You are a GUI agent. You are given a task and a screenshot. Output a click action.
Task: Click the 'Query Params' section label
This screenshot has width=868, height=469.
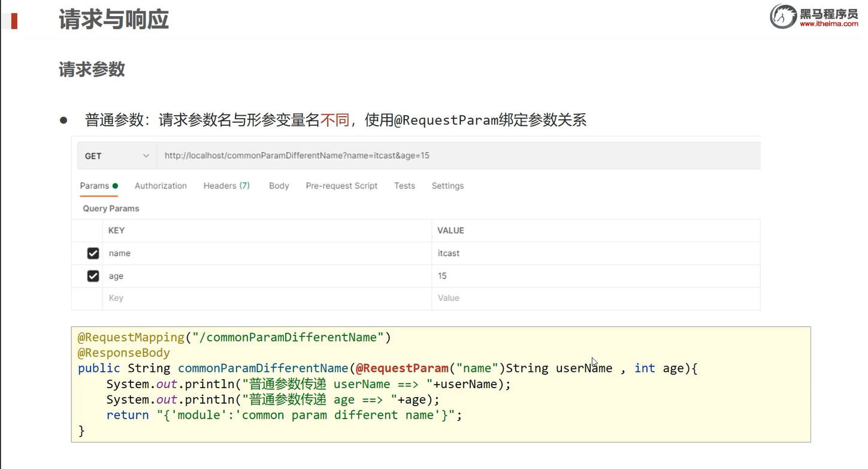pos(111,208)
